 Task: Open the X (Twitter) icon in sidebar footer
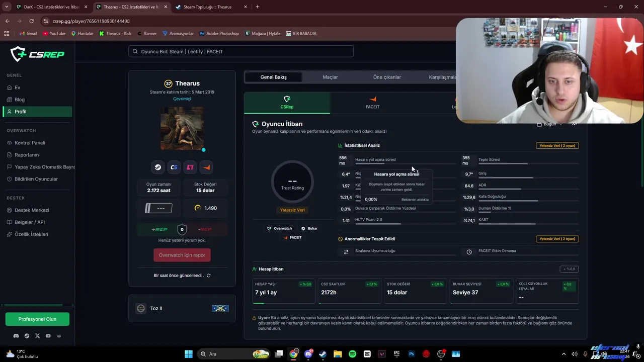tap(37, 336)
